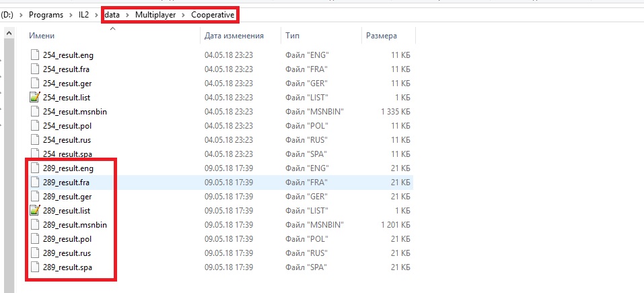Sort by the Дата изменения column header
644x293 pixels.
[234, 36]
